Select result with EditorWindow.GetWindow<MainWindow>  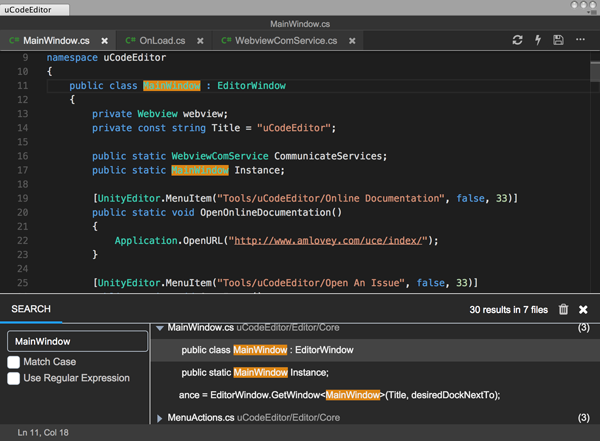click(x=376, y=395)
